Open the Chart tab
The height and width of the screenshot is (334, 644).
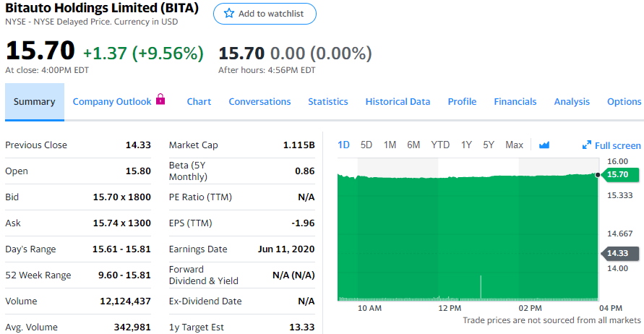199,102
